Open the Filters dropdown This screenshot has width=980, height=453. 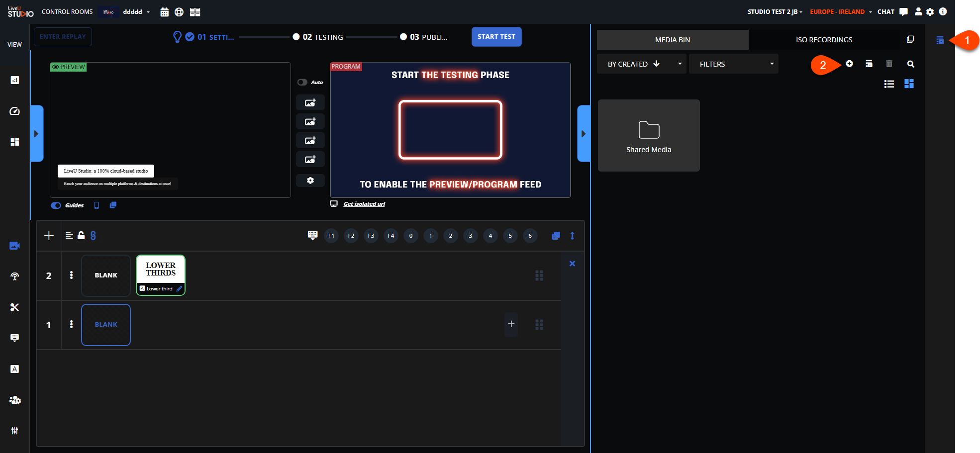[x=733, y=64]
